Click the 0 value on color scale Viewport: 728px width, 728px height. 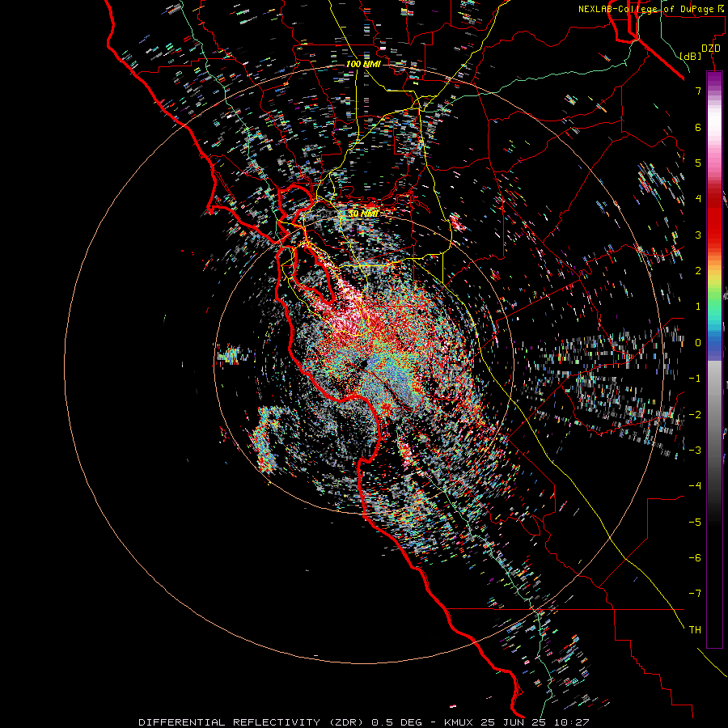[x=698, y=343]
